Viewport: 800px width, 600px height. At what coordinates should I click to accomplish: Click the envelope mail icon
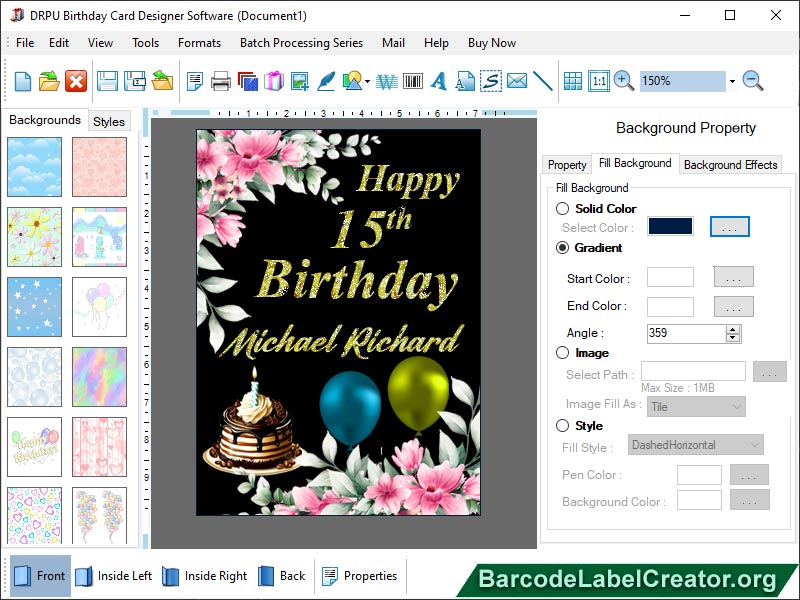(x=517, y=81)
